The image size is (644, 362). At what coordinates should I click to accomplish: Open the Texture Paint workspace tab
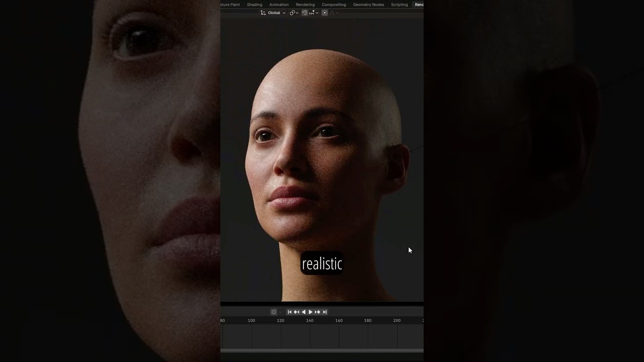click(230, 5)
